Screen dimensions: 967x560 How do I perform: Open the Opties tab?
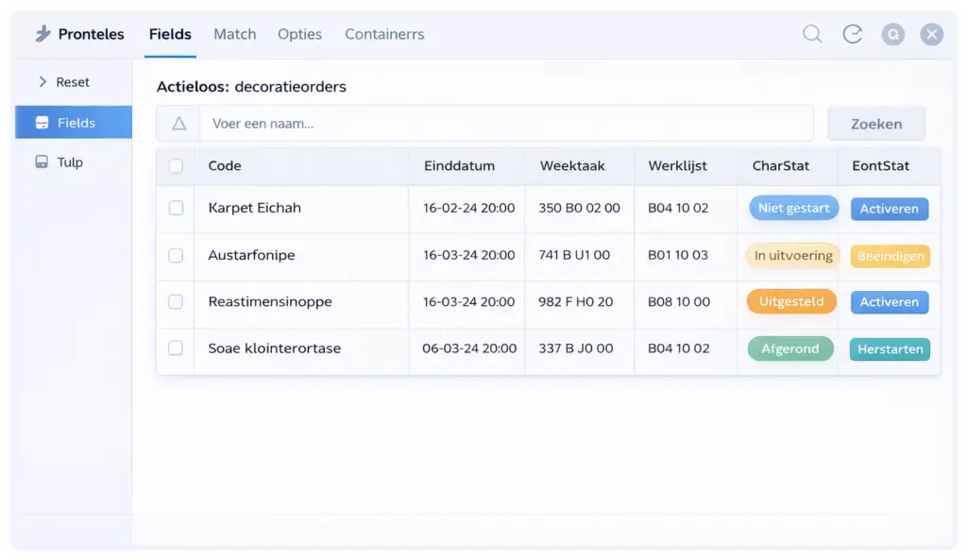(x=299, y=34)
